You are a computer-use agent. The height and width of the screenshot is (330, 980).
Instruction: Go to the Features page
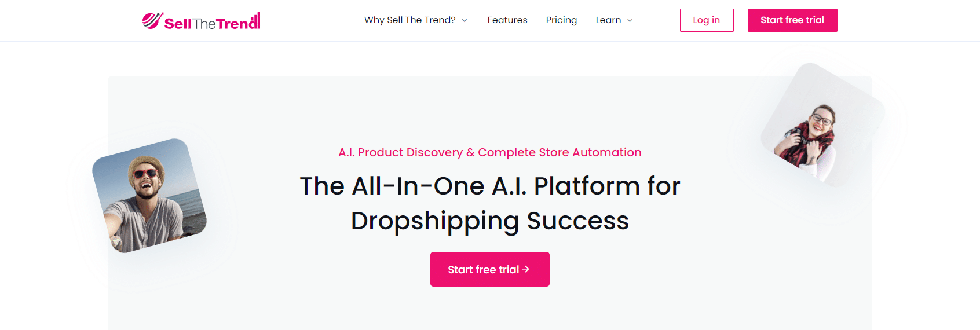click(507, 20)
